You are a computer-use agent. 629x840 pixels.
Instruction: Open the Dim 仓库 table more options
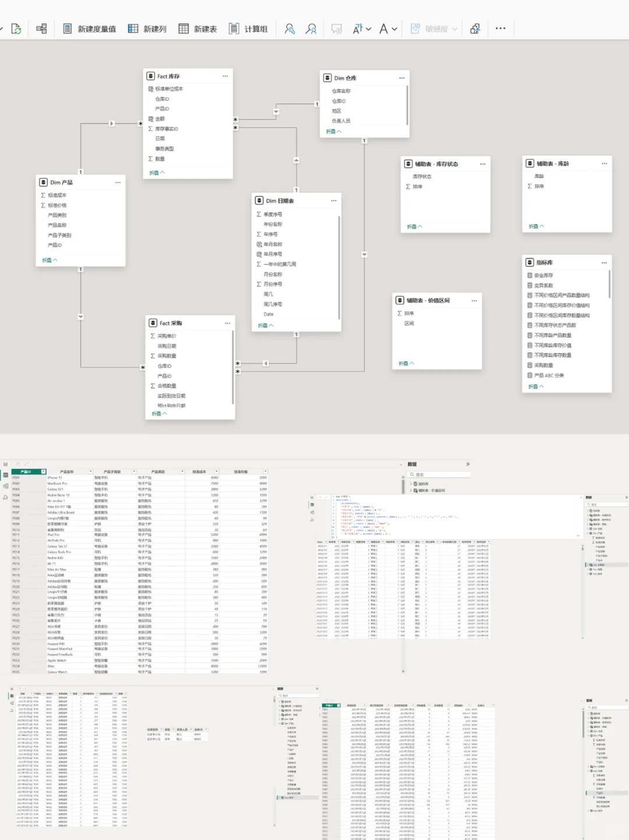coord(401,78)
